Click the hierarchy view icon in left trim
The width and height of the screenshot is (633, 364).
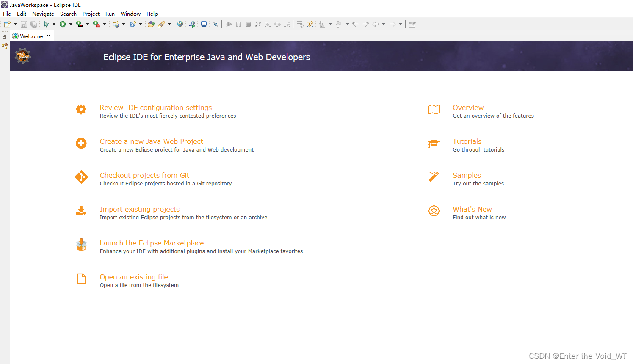[5, 46]
